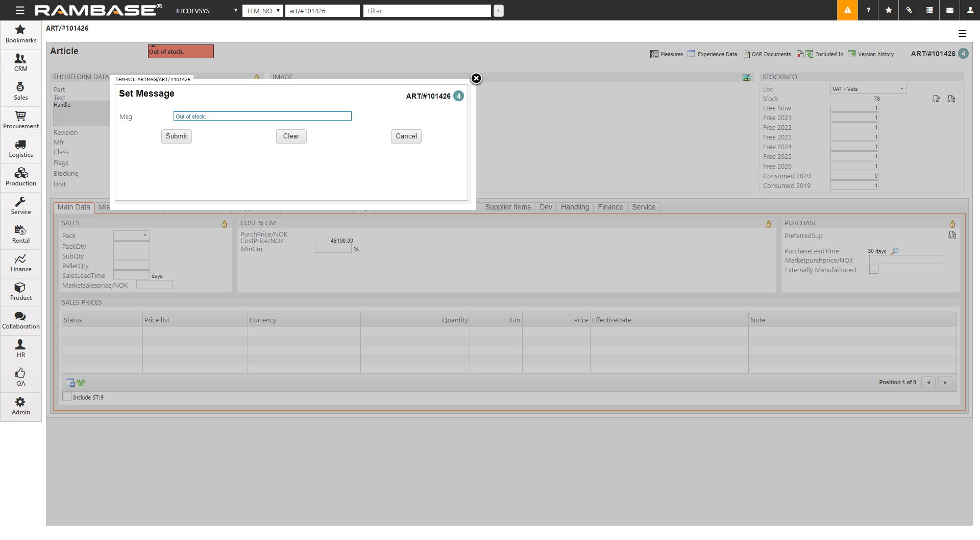The image size is (980, 540).
Task: Open QAR Documents
Action: point(767,54)
